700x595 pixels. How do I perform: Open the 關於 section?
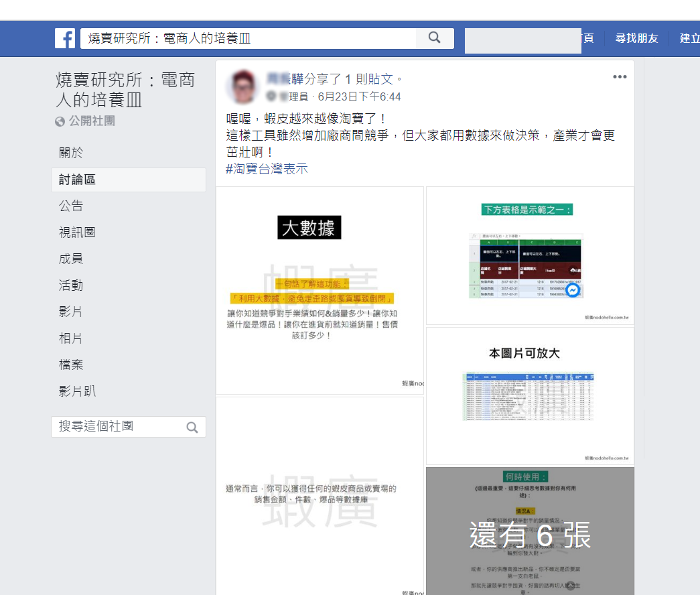[71, 153]
